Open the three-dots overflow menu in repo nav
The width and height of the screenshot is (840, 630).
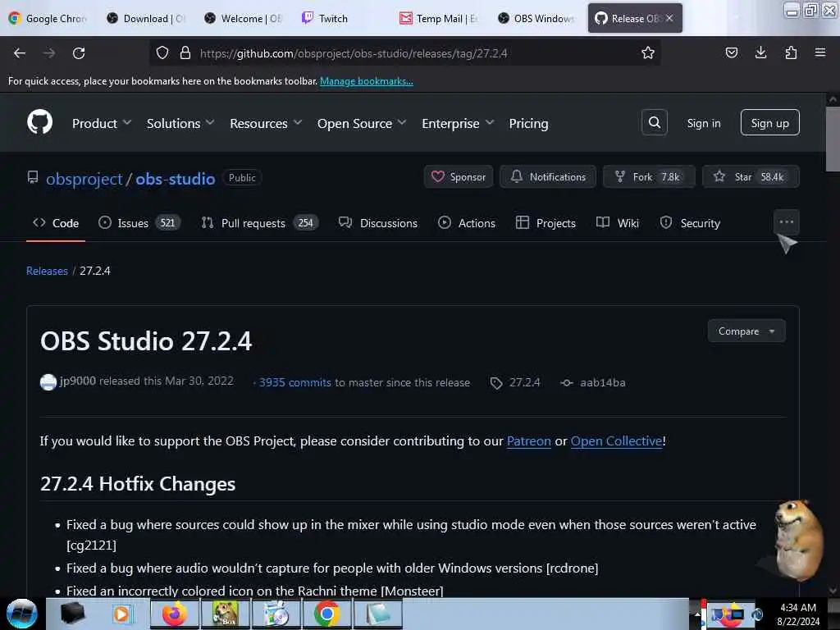click(786, 221)
